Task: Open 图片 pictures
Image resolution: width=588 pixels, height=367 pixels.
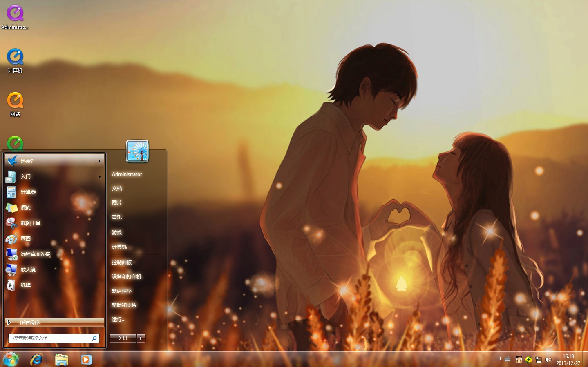Action: click(x=117, y=203)
